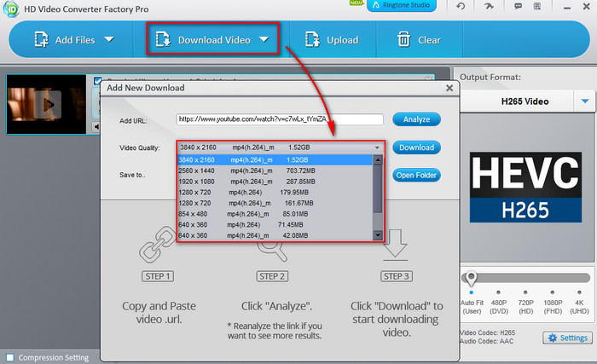Click the speaker icon below video item
597x364 pixels.
[x=96, y=126]
